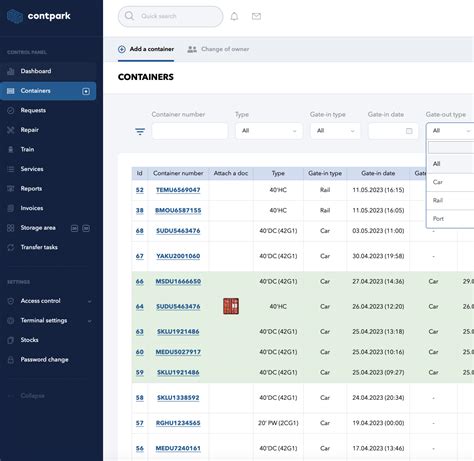Open container link TEMU6569047

pos(178,190)
